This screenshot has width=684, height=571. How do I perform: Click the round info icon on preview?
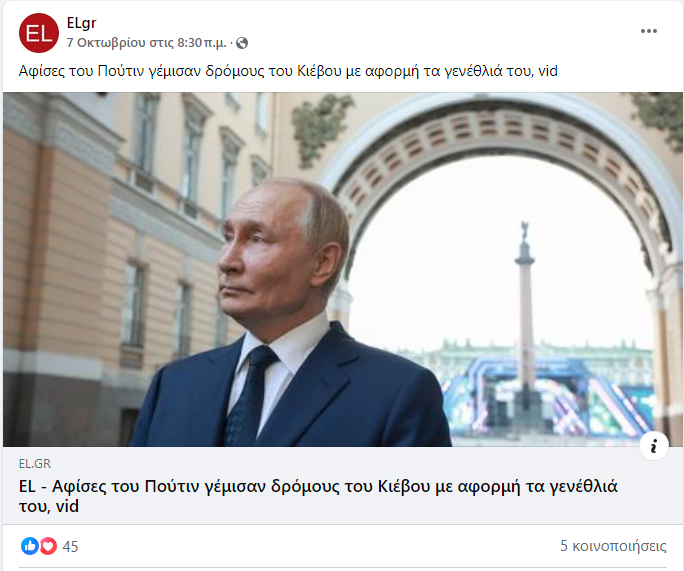tap(653, 446)
